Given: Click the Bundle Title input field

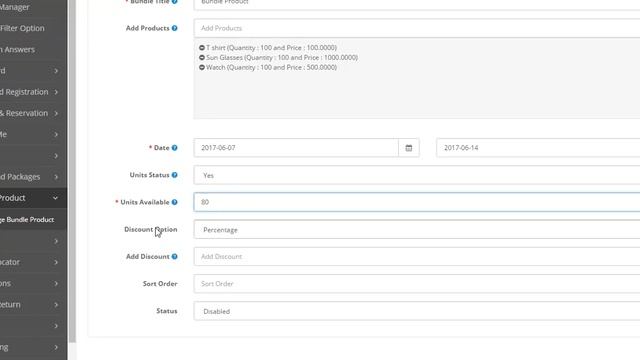Looking at the screenshot, I should click(417, 3).
